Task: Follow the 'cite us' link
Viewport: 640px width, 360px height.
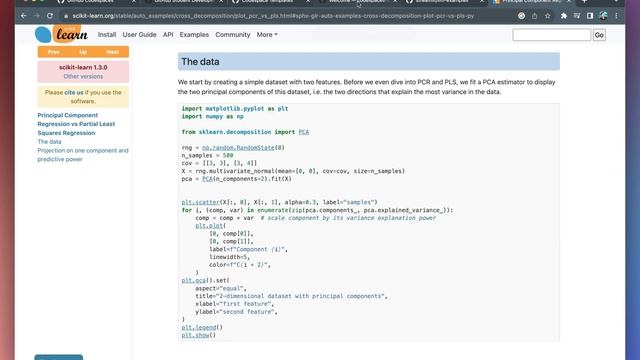Action: pos(74,93)
